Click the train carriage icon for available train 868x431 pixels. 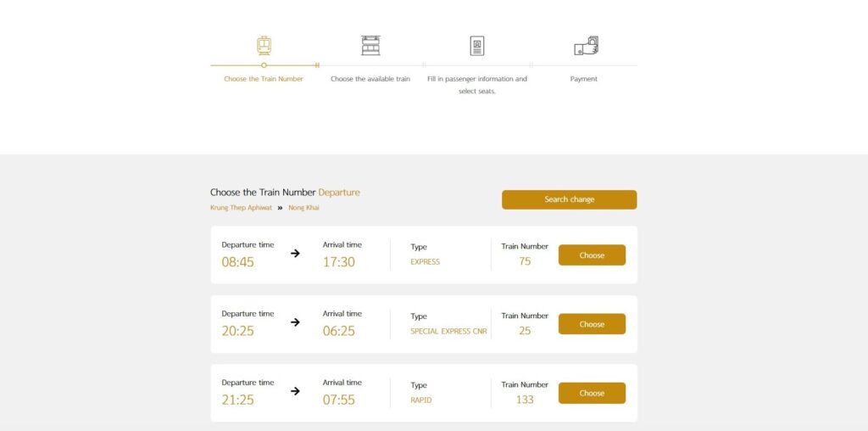pos(370,45)
